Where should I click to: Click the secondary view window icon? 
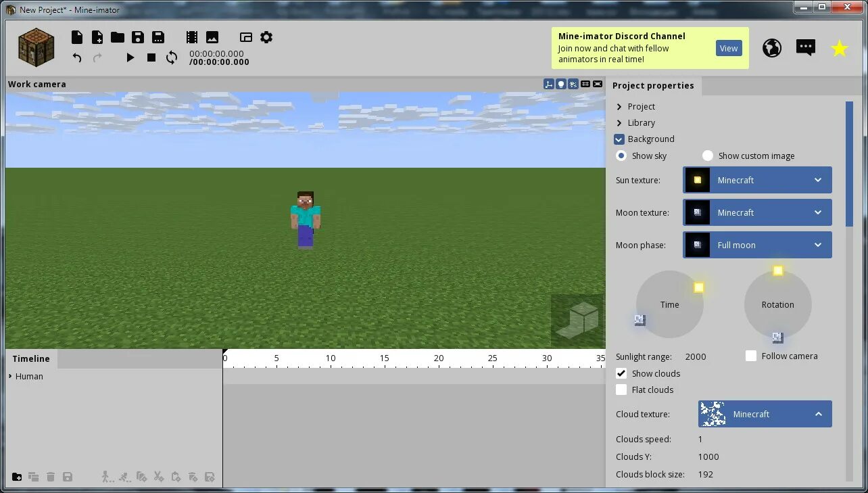pyautogui.click(x=246, y=37)
